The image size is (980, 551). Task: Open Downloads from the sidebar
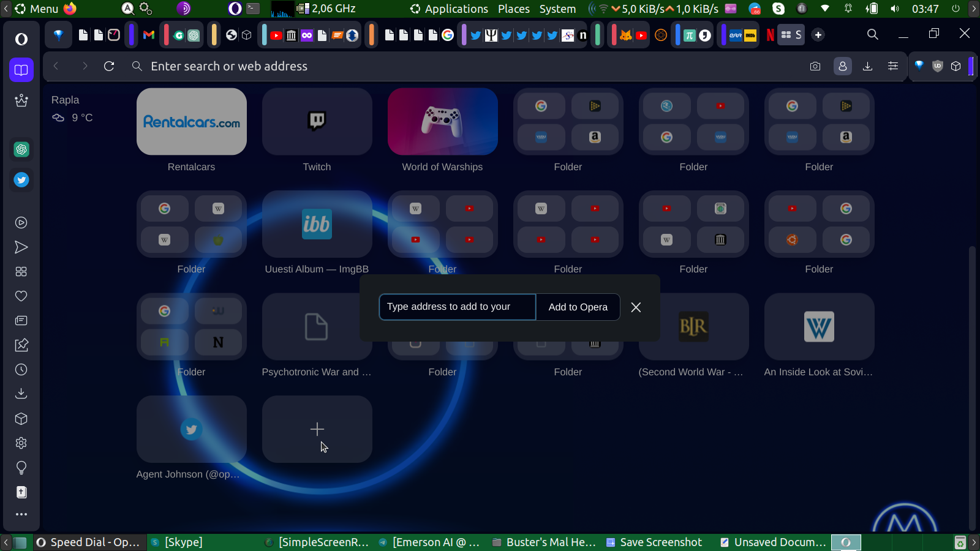tap(21, 394)
